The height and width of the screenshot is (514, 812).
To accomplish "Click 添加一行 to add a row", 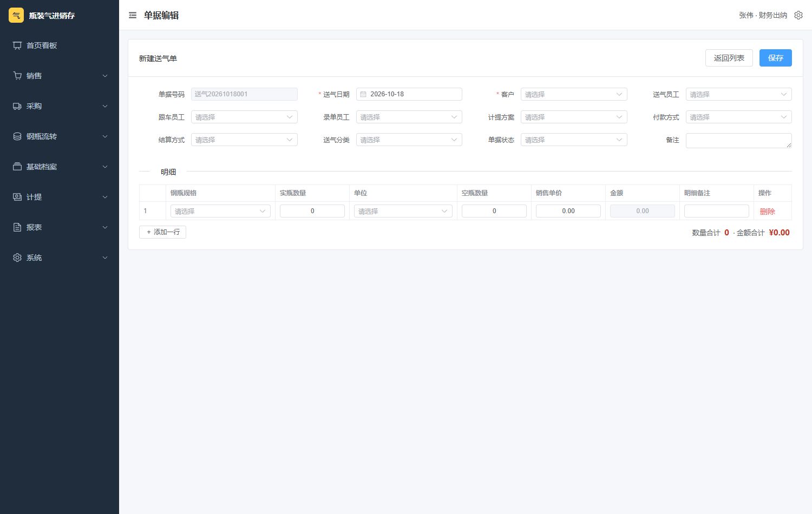I will point(162,232).
